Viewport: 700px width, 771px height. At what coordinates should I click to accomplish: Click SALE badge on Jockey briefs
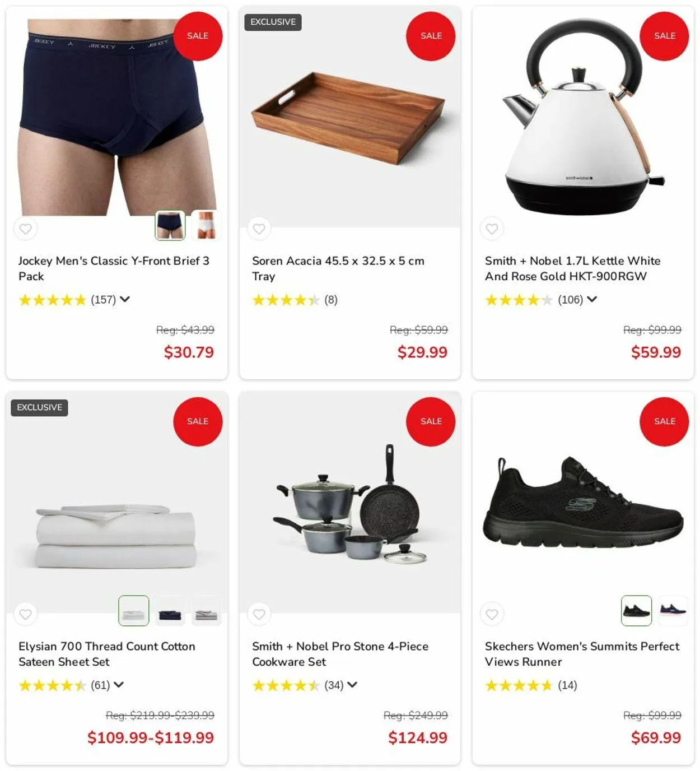198,36
